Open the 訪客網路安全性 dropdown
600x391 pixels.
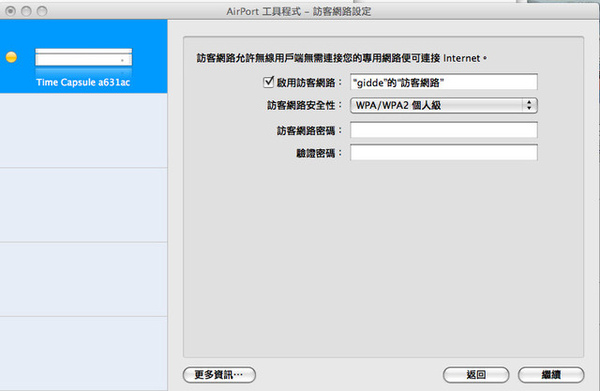(443, 106)
